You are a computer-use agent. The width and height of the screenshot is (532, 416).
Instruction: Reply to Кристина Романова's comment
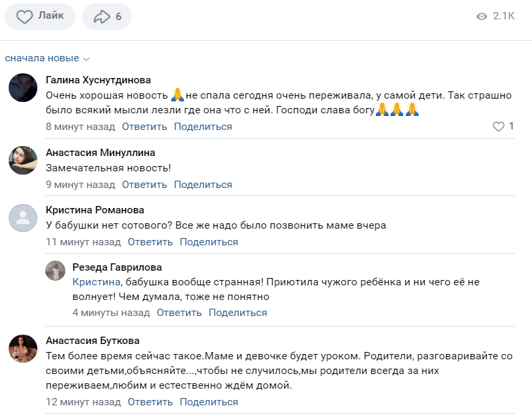(x=150, y=242)
